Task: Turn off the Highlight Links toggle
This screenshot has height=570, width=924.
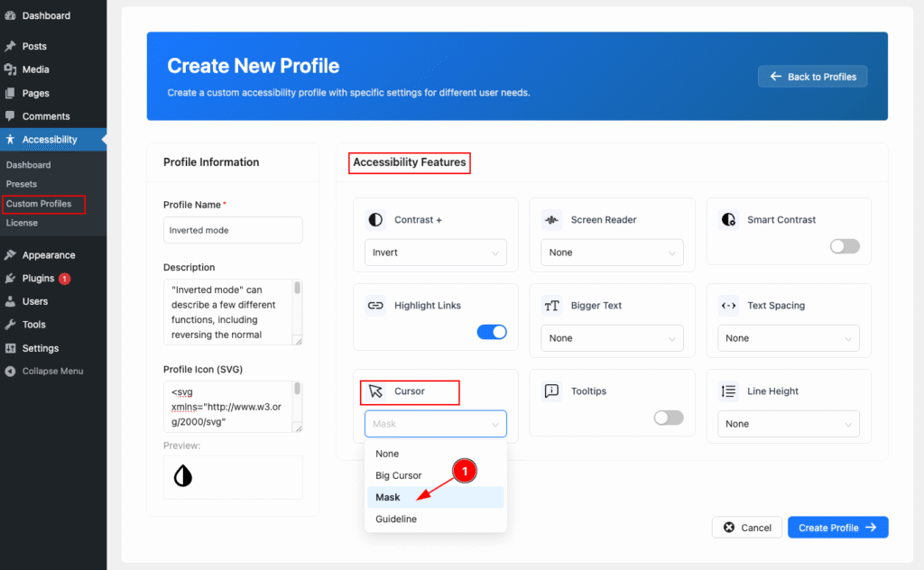Action: [x=491, y=332]
